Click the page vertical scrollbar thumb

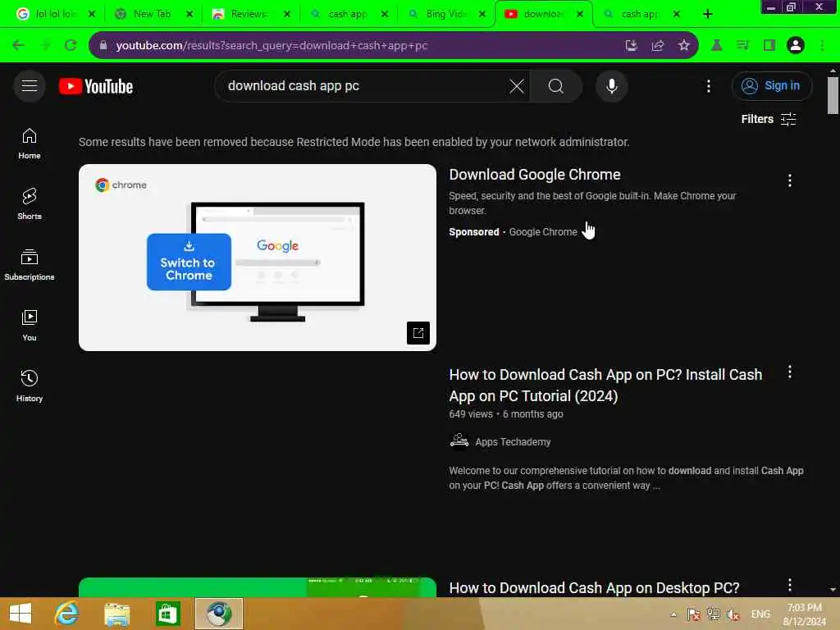coord(833,95)
